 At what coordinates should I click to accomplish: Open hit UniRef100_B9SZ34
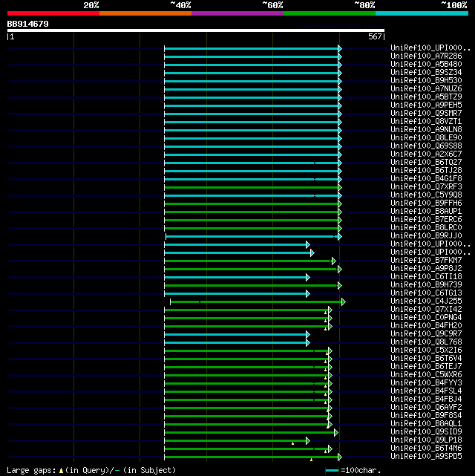click(x=426, y=73)
